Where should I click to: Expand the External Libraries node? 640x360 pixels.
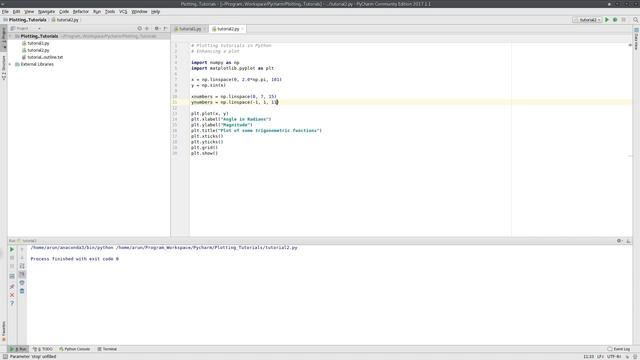pyautogui.click(x=11, y=64)
